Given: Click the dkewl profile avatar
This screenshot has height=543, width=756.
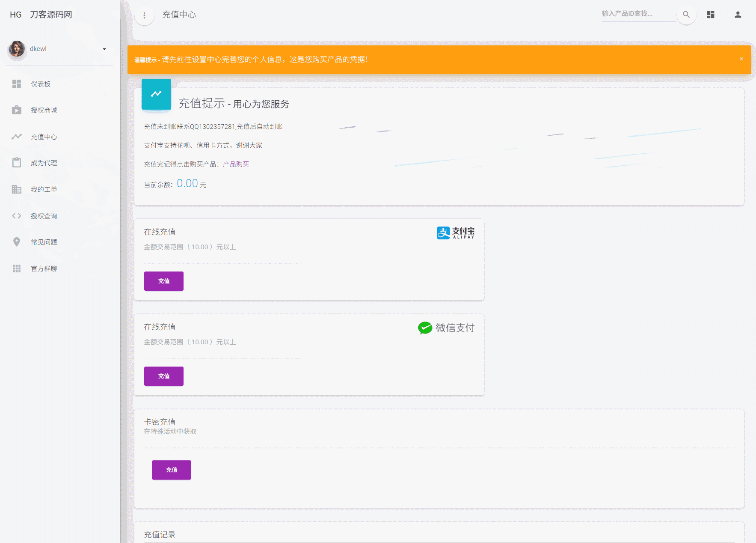Looking at the screenshot, I should coord(17,49).
